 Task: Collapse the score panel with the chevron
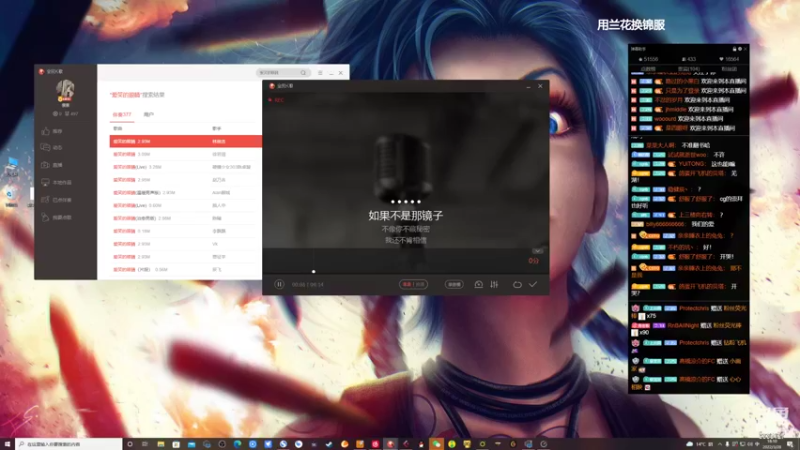(537, 251)
